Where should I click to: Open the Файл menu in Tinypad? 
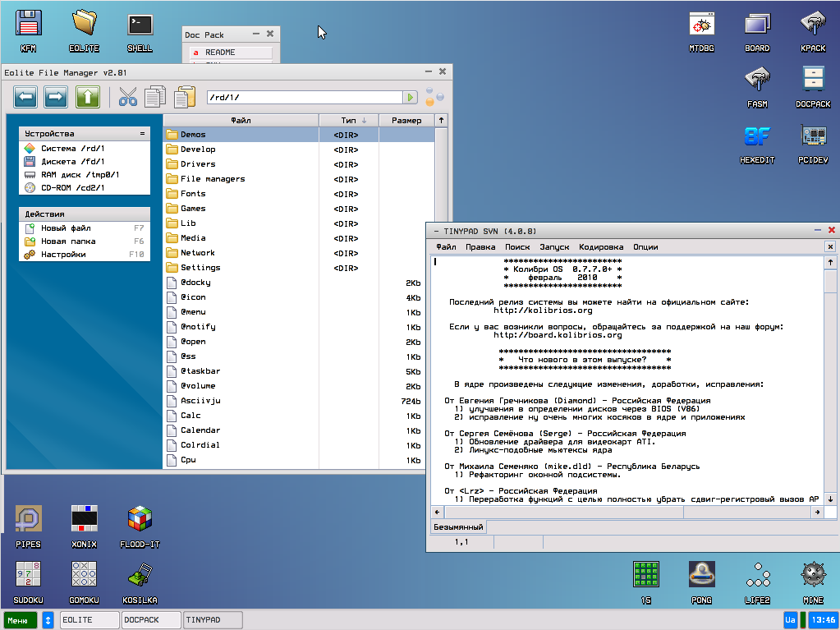coord(446,246)
